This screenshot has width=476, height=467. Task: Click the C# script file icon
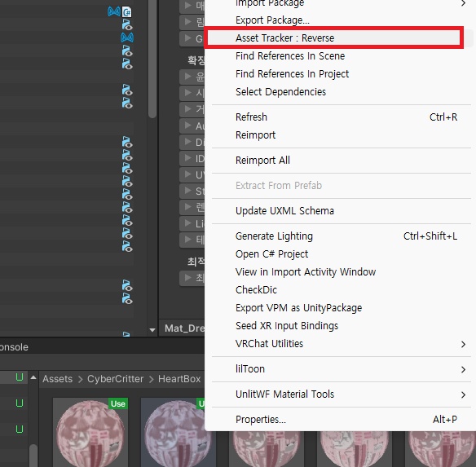pyautogui.click(x=127, y=12)
